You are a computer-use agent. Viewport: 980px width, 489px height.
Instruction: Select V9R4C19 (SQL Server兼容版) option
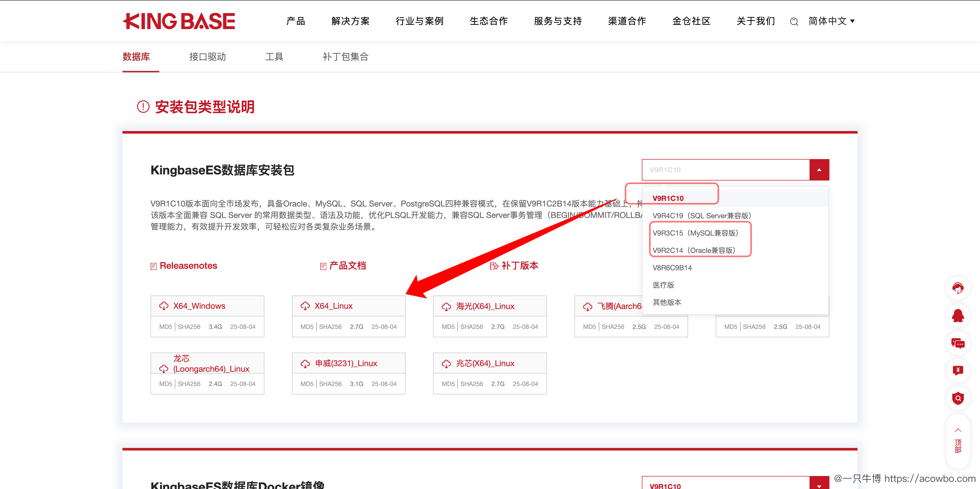click(735, 216)
